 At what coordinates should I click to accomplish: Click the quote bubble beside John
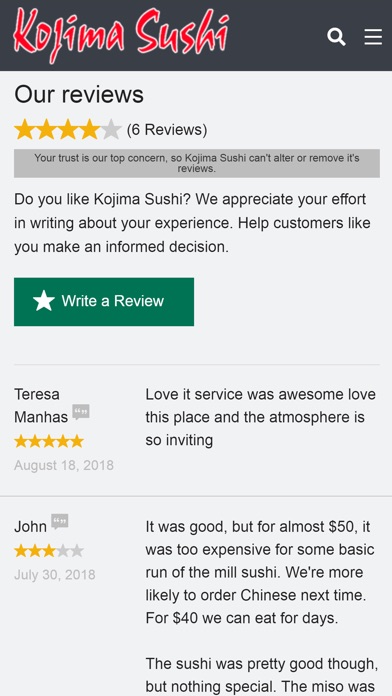pos(59,522)
